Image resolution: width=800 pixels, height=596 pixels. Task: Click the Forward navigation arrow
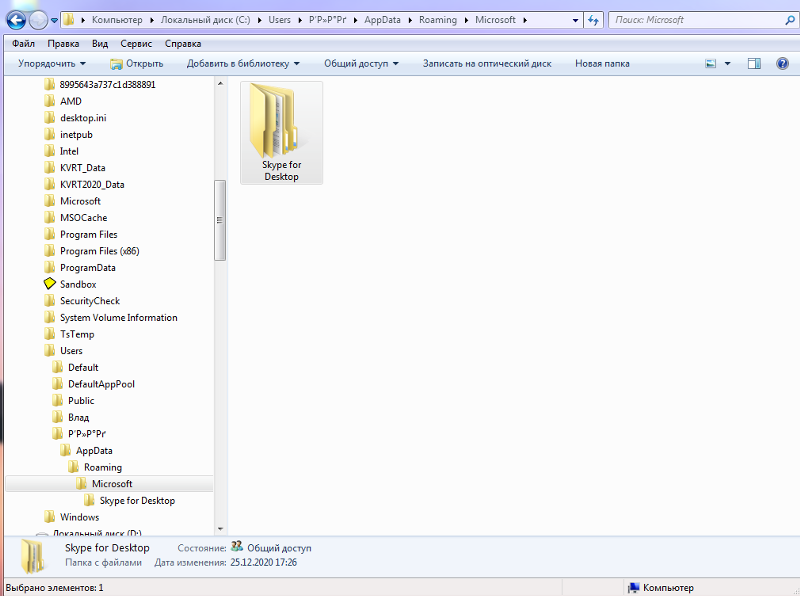38,20
